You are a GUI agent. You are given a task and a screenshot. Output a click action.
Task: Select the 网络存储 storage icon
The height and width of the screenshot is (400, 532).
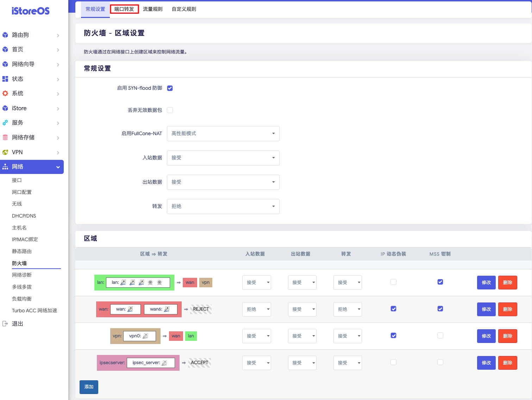click(x=5, y=137)
